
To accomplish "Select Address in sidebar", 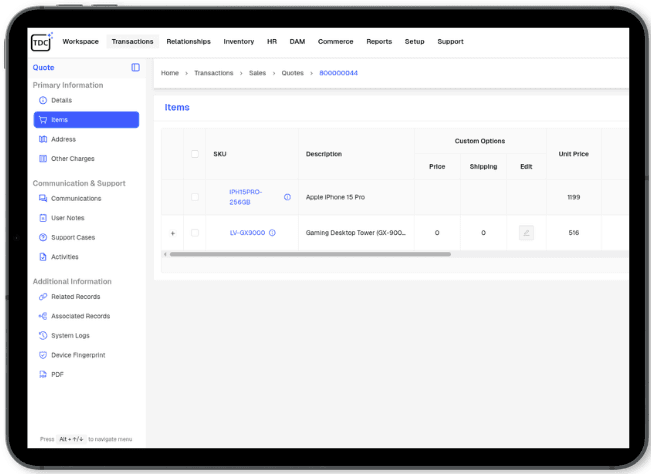I will click(86, 139).
